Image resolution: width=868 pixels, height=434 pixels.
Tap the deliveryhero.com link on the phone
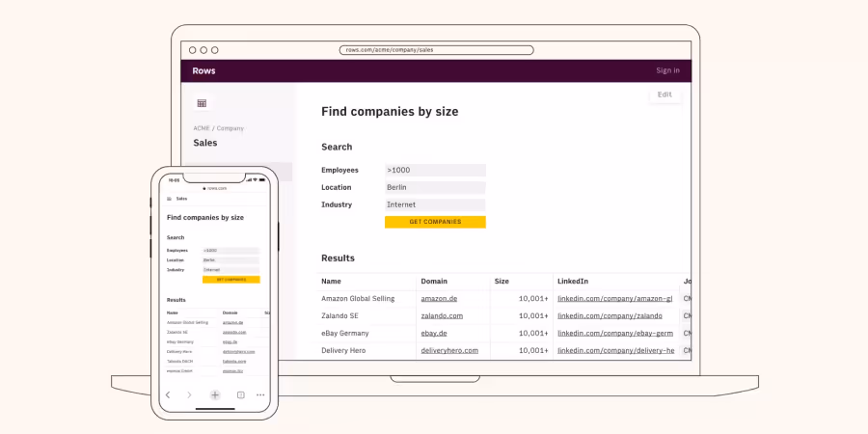pos(238,351)
